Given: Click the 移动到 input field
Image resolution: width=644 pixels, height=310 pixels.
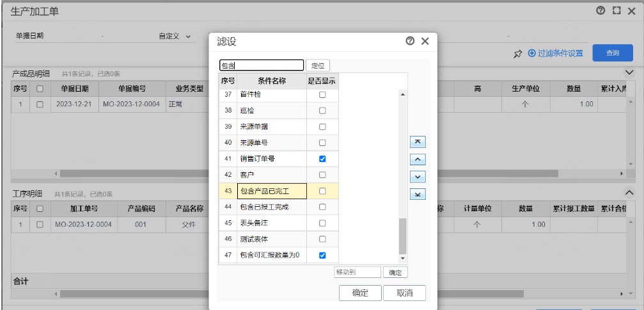Looking at the screenshot, I should [x=357, y=272].
